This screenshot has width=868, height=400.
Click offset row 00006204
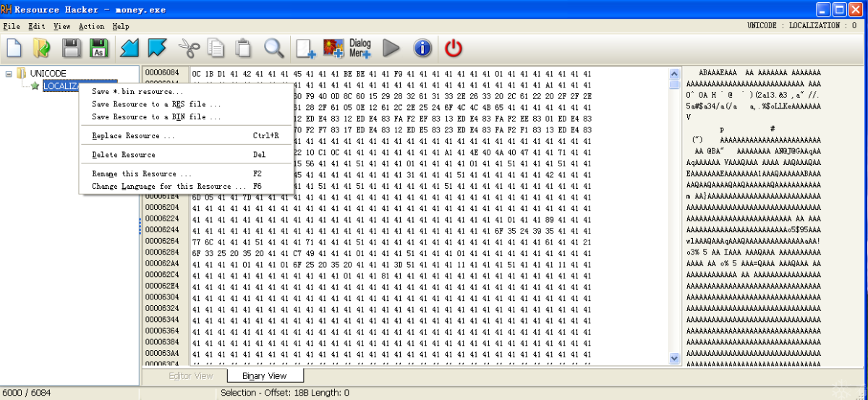pyautogui.click(x=163, y=207)
